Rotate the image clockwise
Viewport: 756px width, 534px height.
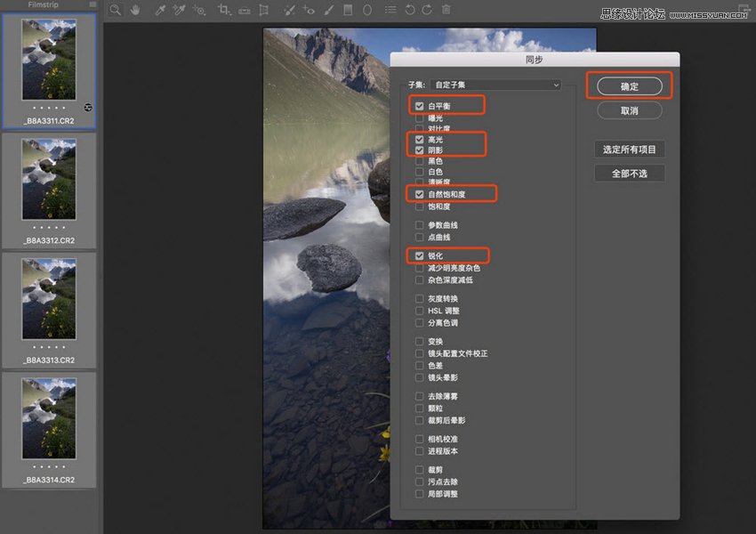tap(429, 10)
